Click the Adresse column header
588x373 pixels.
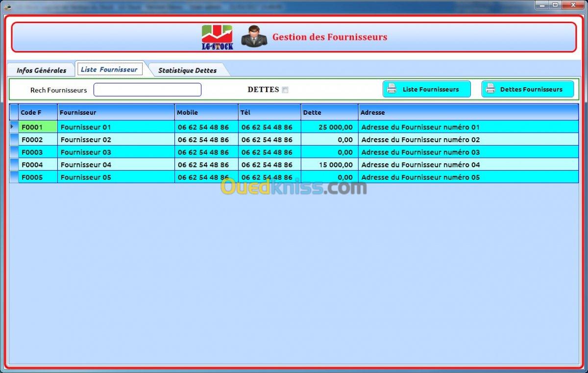pos(468,112)
